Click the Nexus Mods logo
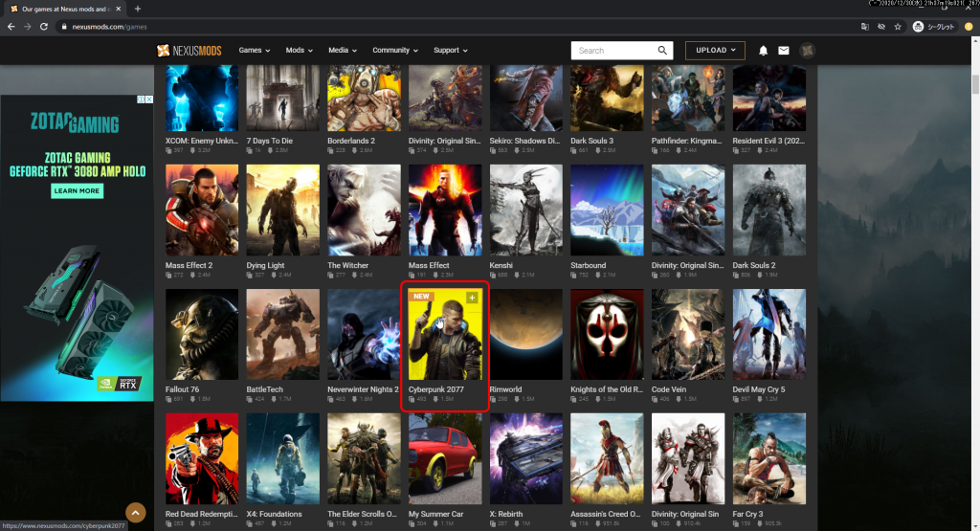980x531 pixels. pyautogui.click(x=191, y=50)
